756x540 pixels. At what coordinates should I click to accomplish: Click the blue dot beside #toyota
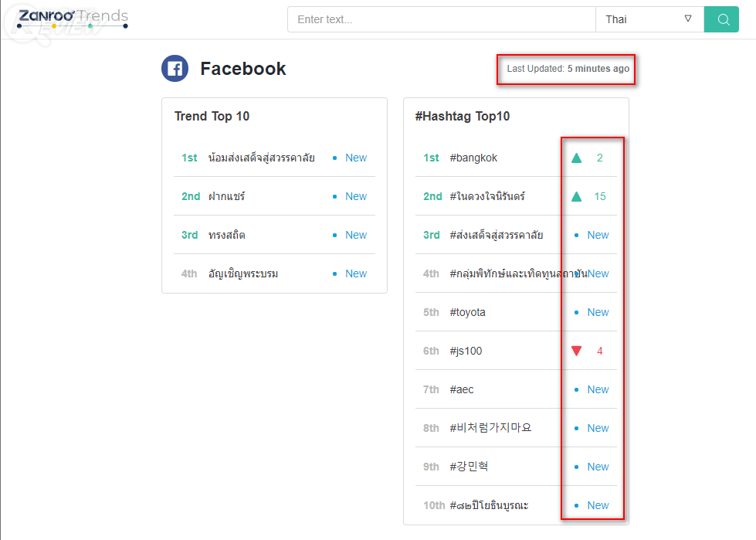point(576,313)
